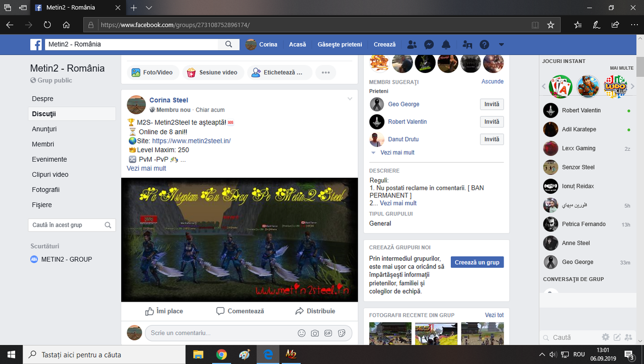The height and width of the screenshot is (364, 644).
Task: Launch the card game instant game icon
Action: click(560, 87)
